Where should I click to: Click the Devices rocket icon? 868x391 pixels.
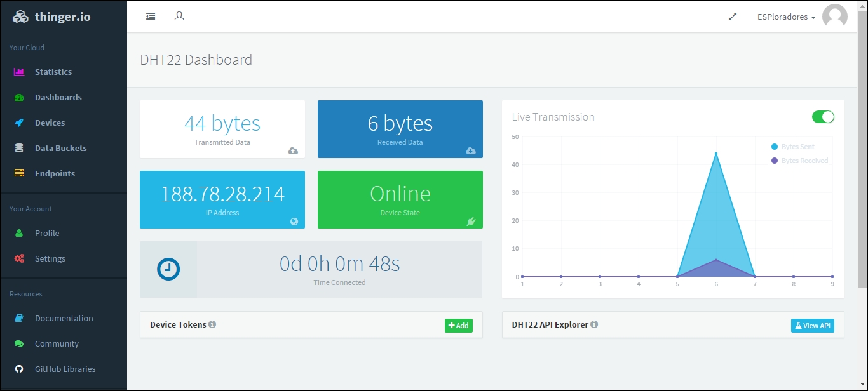point(19,123)
